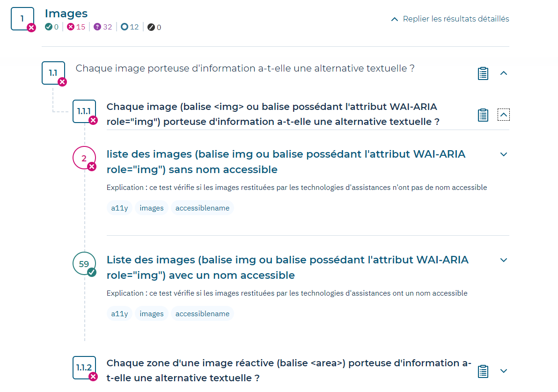Click the purple question count icon 32
Viewport: 558px width, 392px height.
[x=97, y=27]
